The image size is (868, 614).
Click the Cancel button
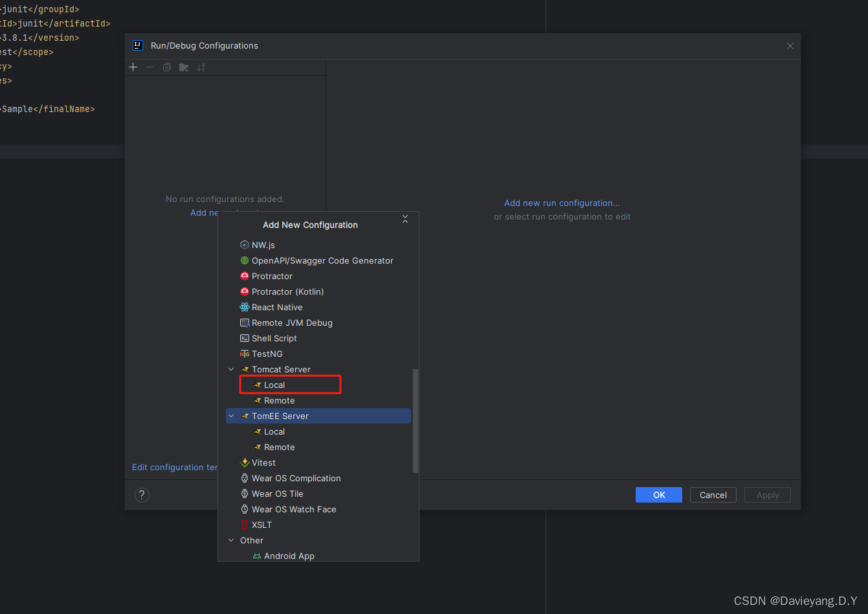713,495
